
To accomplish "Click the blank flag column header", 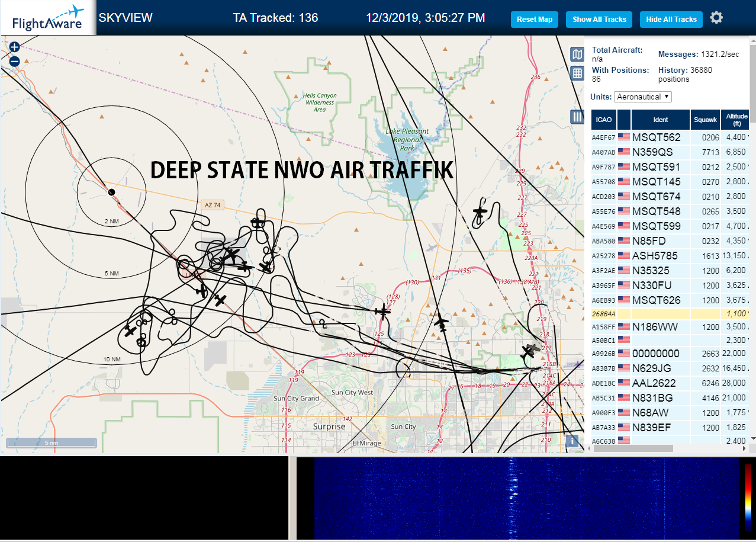I will tap(624, 120).
